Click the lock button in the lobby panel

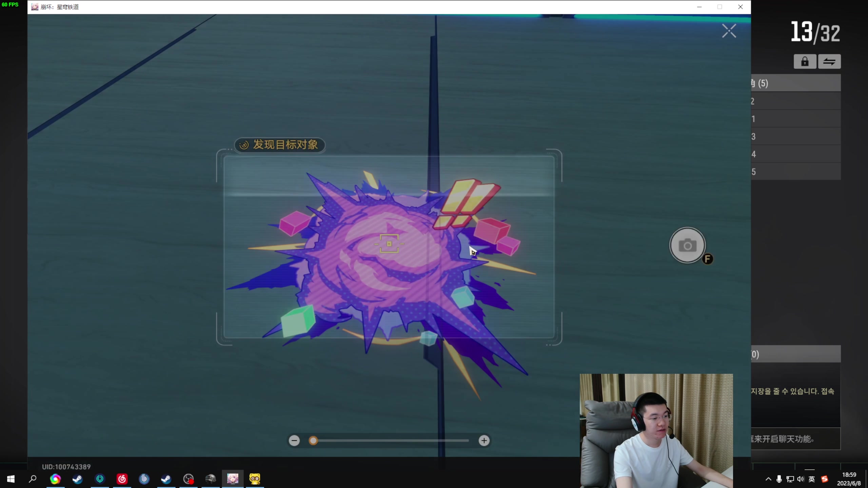(x=805, y=61)
